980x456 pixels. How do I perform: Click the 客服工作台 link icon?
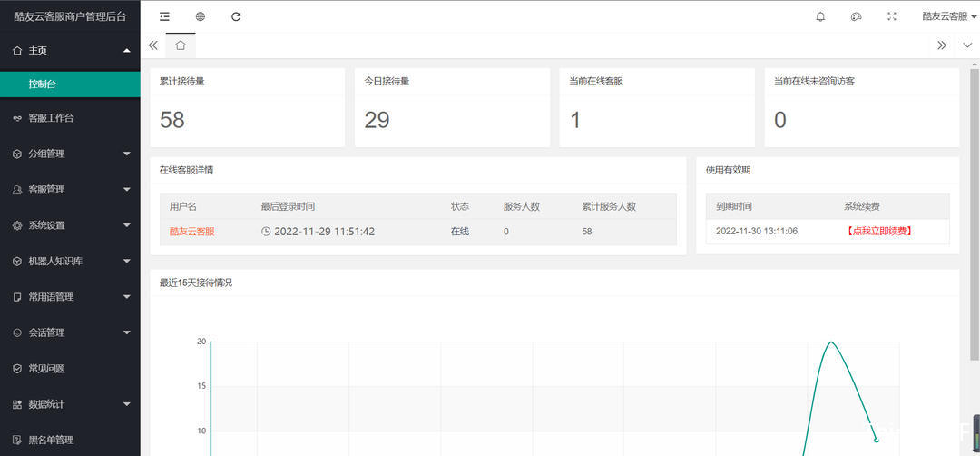click(x=17, y=117)
